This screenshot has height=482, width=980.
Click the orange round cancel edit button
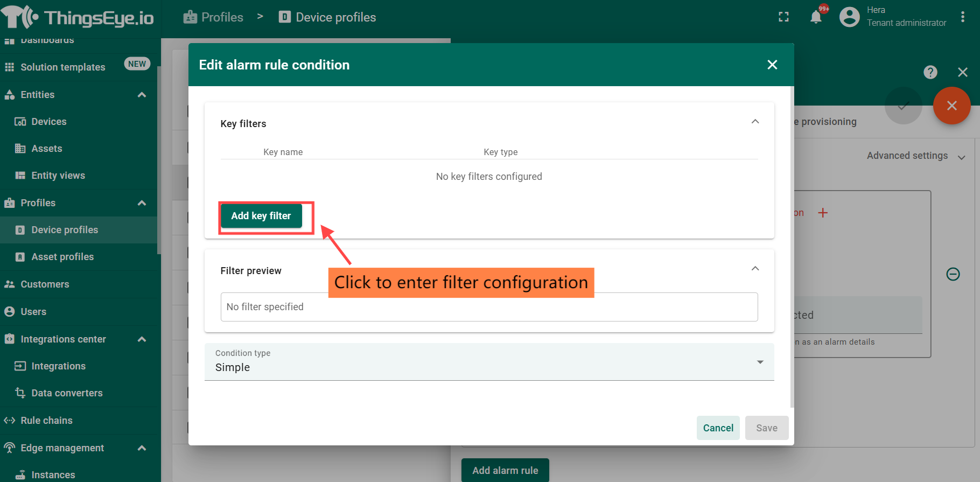[x=951, y=106]
